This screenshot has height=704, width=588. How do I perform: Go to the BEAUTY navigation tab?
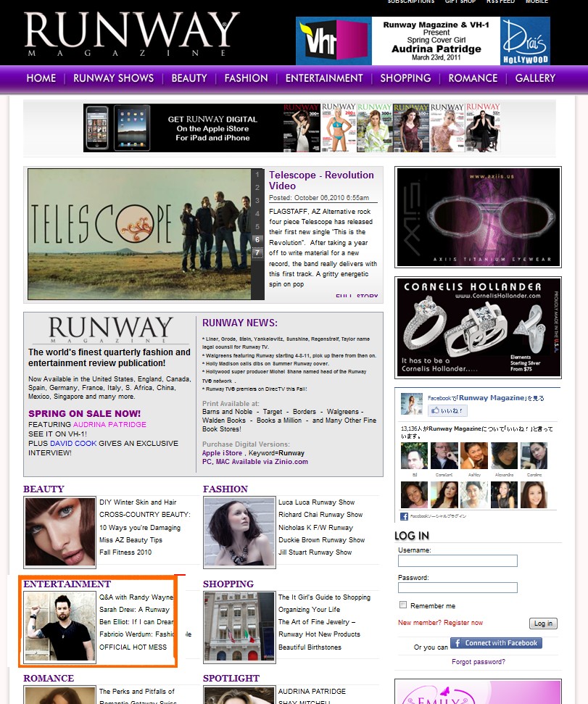(x=189, y=78)
